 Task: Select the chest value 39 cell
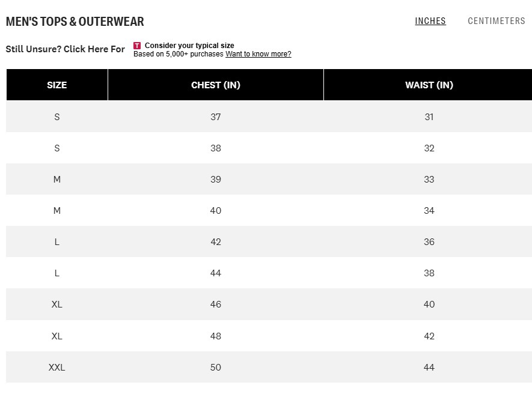pyautogui.click(x=216, y=179)
